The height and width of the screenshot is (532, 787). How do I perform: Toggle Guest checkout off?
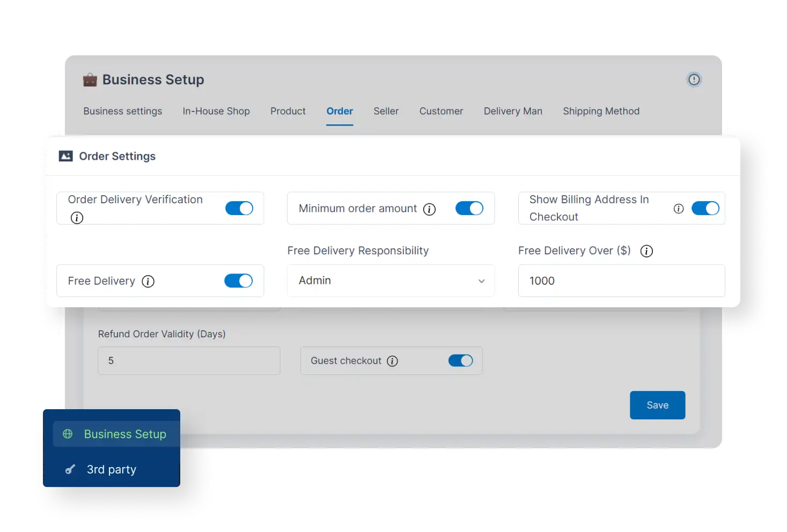tap(460, 360)
